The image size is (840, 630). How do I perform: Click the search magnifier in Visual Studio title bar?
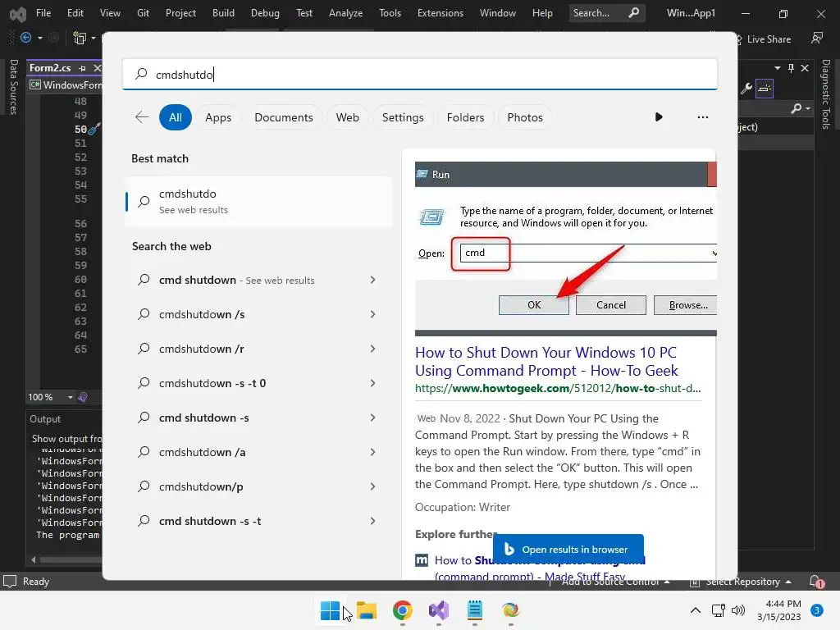tap(634, 13)
